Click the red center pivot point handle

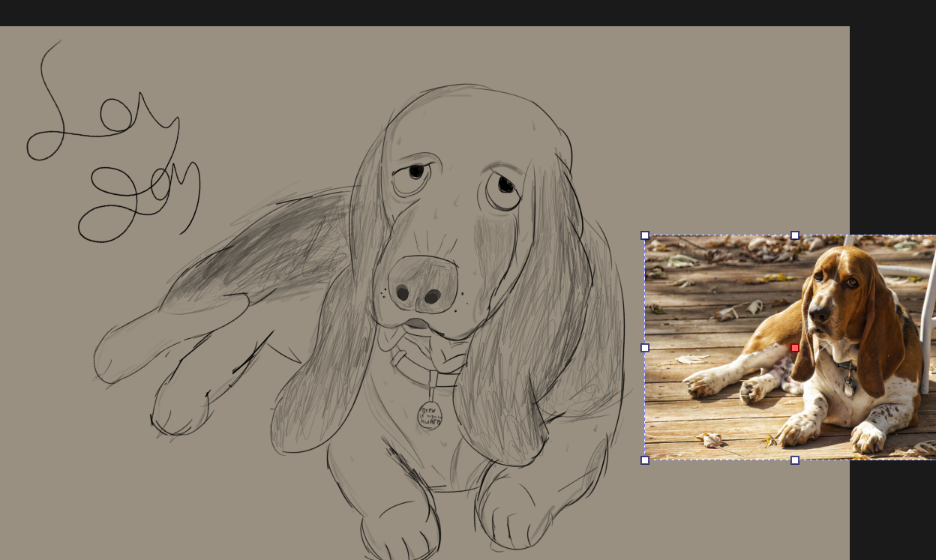pos(795,348)
